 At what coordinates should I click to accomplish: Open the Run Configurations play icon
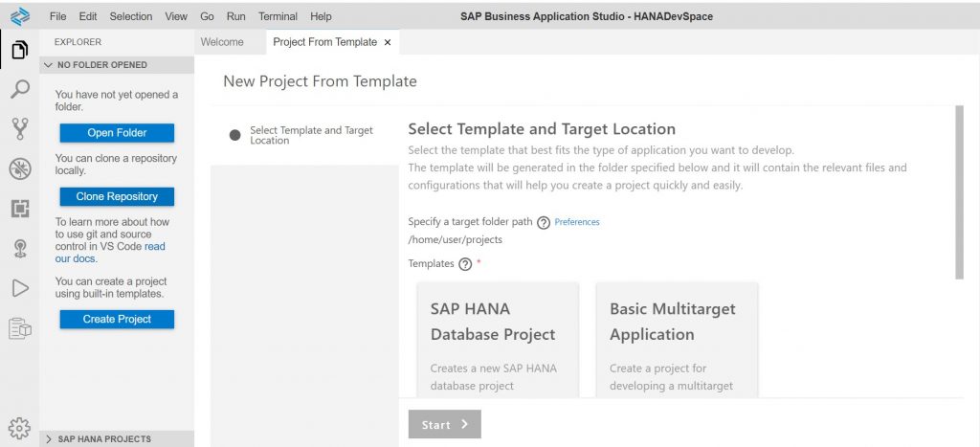pyautogui.click(x=20, y=287)
